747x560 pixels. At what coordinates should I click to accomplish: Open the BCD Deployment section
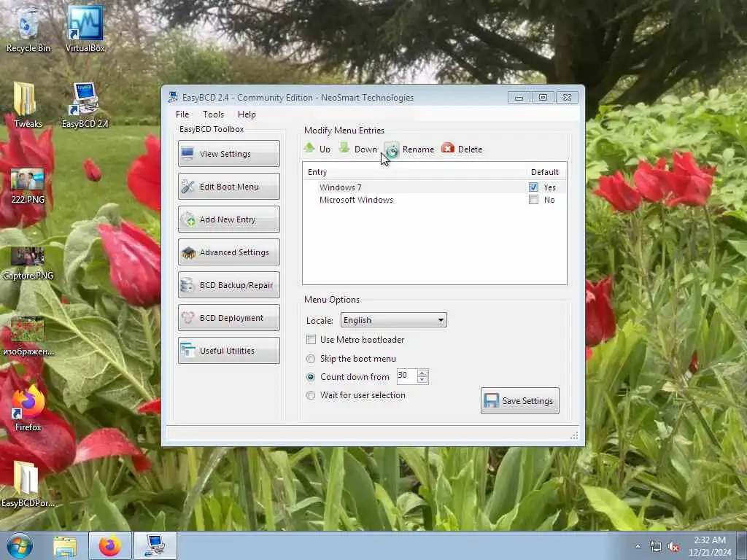(x=228, y=318)
